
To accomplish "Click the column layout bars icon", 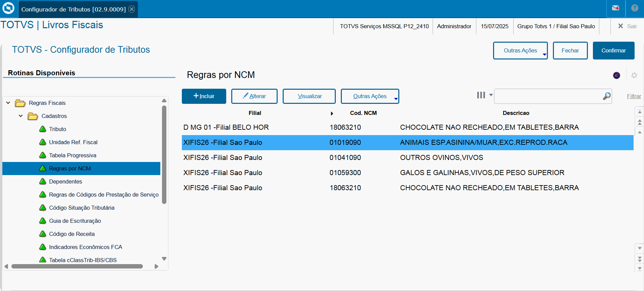I will click(481, 95).
